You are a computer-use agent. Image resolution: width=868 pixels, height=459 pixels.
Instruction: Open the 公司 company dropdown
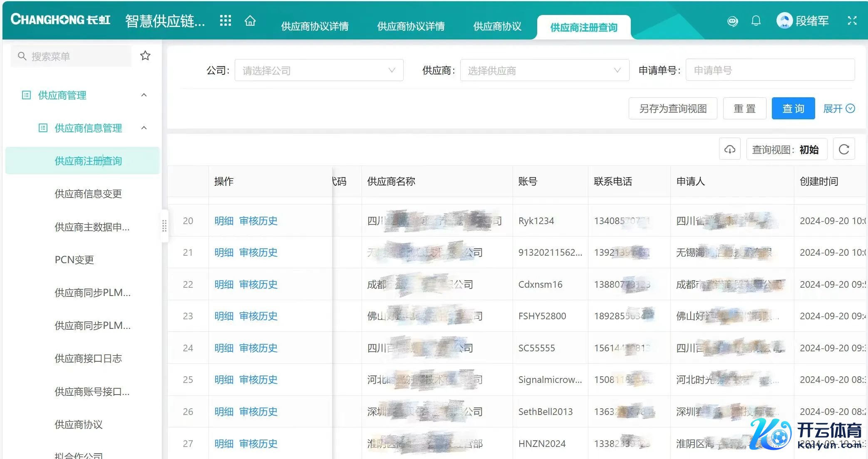pyautogui.click(x=319, y=70)
